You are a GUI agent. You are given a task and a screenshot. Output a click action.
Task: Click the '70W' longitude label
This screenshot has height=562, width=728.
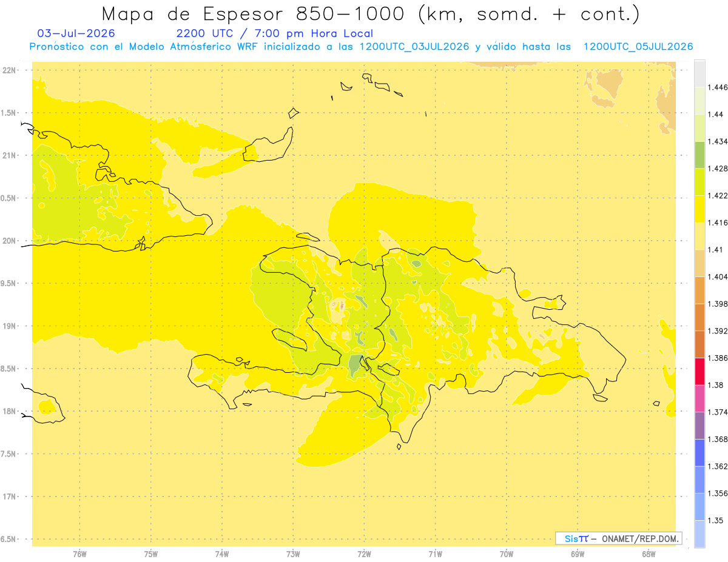coord(507,554)
